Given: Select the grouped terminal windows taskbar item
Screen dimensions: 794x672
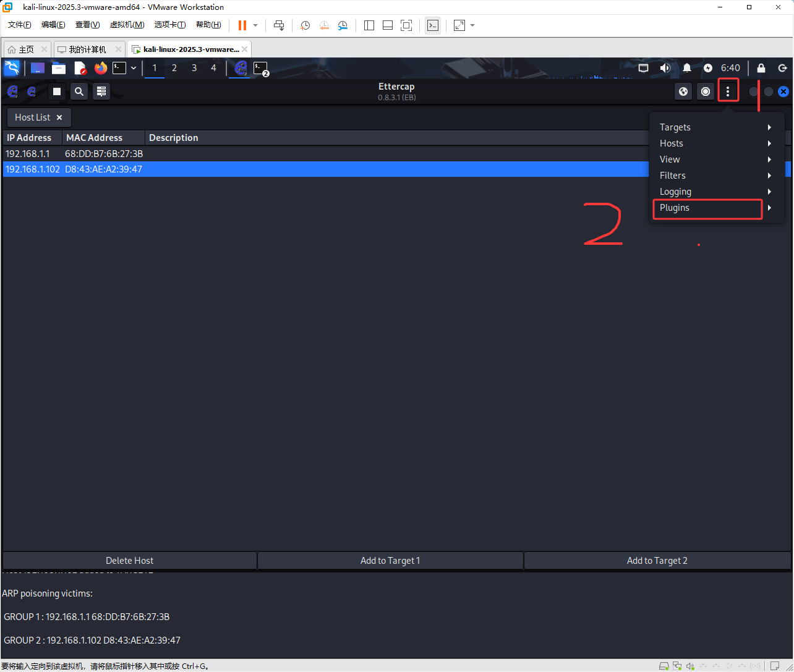Looking at the screenshot, I should tap(261, 69).
